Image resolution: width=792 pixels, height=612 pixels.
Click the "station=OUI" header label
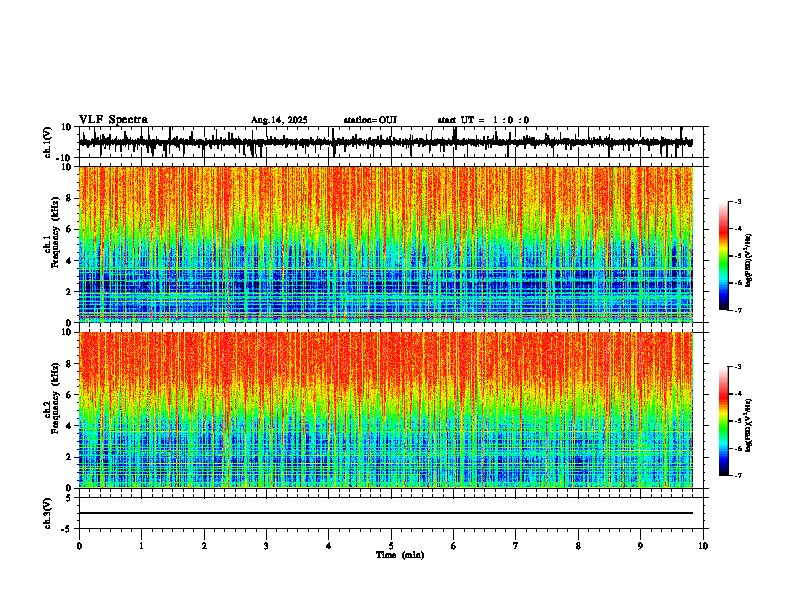coord(370,120)
